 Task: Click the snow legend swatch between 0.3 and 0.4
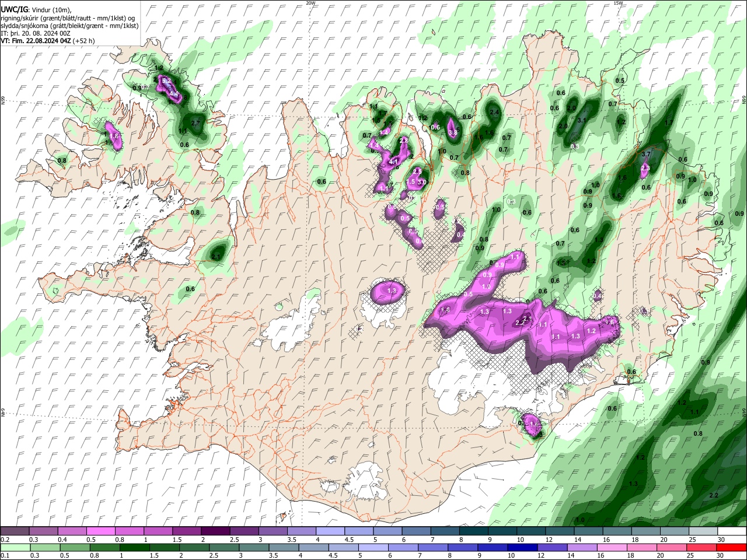[43, 531]
